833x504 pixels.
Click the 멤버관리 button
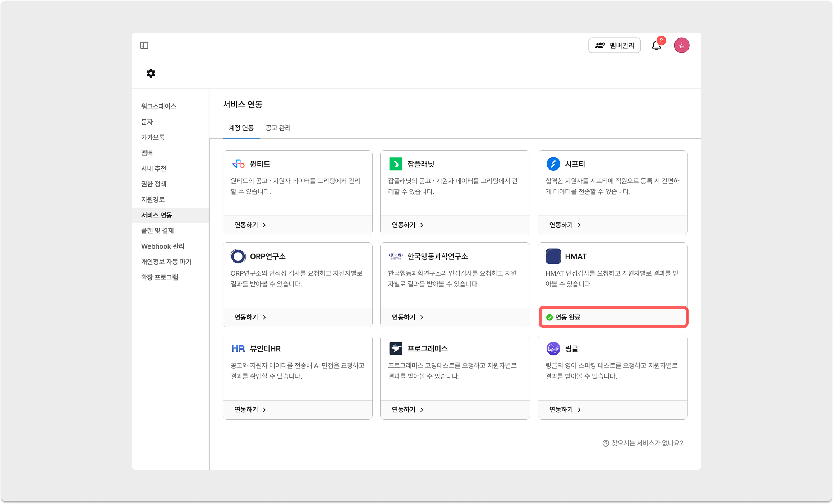[615, 46]
